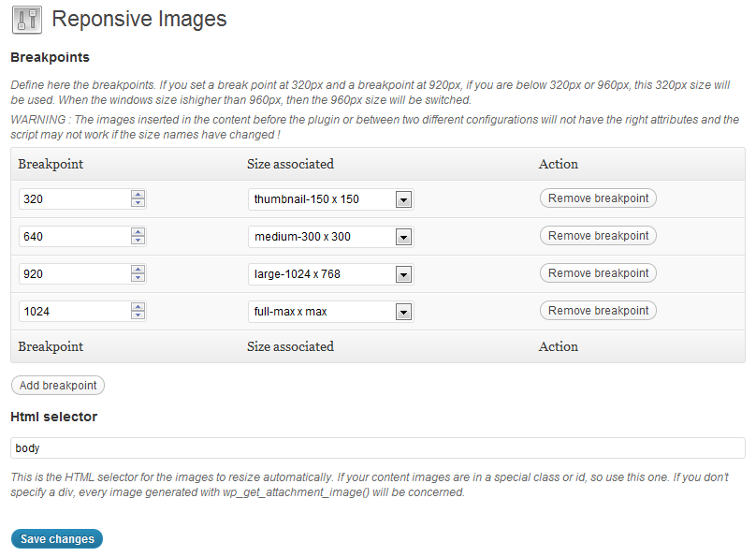
Task: Decrement the 320 breakpoint value
Action: point(138,203)
